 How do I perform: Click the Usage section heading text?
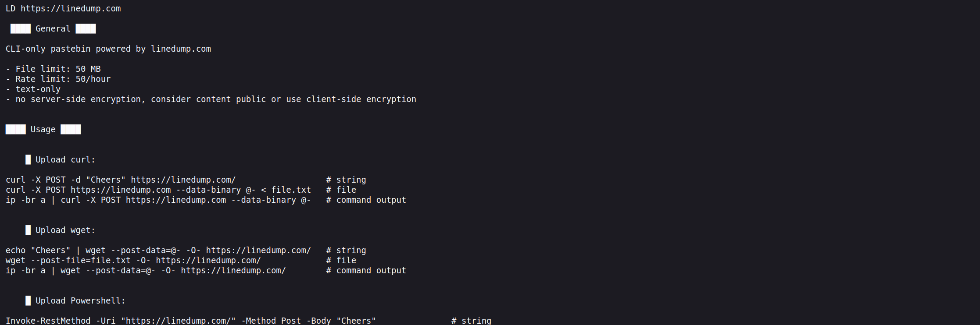(x=43, y=130)
